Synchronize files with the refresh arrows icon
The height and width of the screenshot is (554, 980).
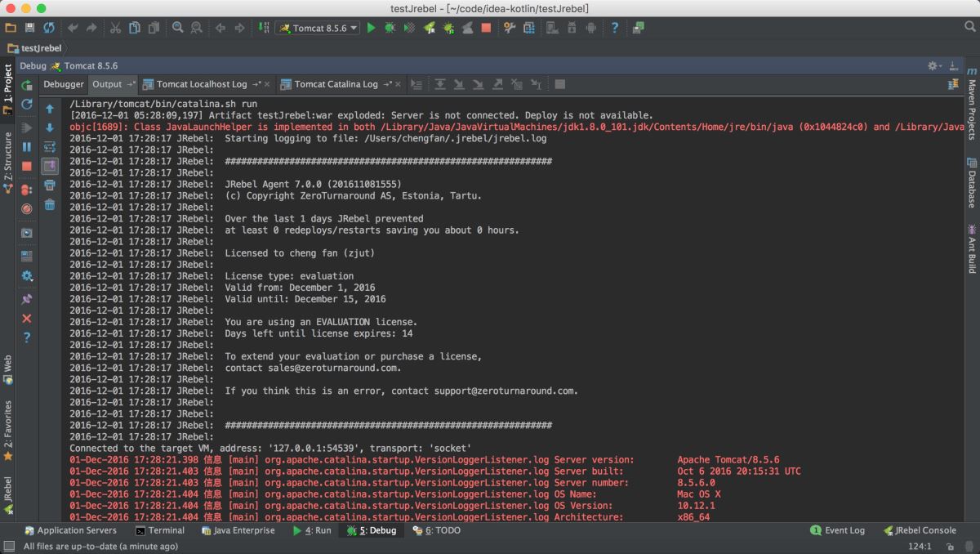49,28
